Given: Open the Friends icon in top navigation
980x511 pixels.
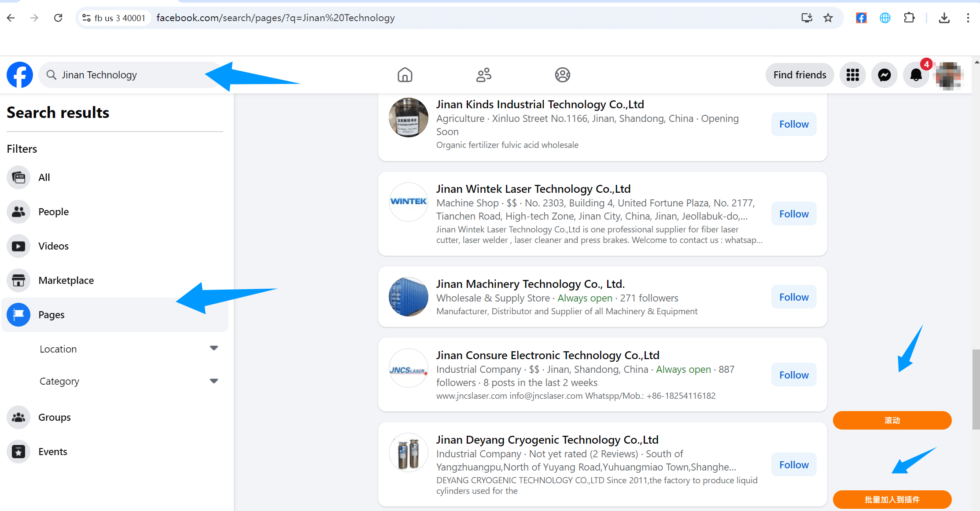Looking at the screenshot, I should 483,75.
